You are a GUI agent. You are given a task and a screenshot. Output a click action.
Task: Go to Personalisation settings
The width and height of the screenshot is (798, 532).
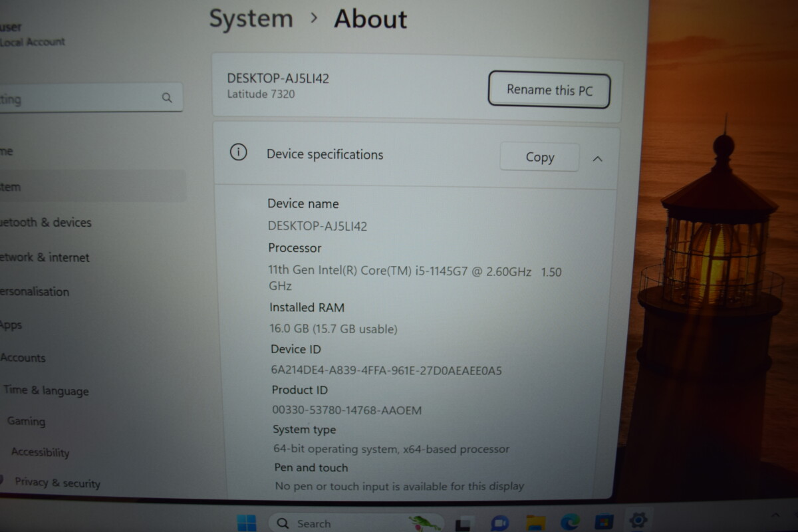tap(35, 291)
